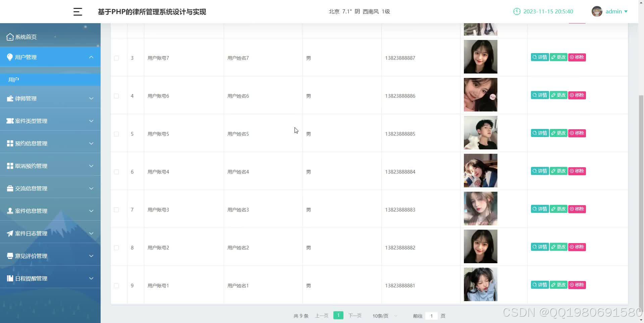Screen dimensions: 644x323
Task: Open 详情 for 用户账号7
Action: click(x=540, y=57)
